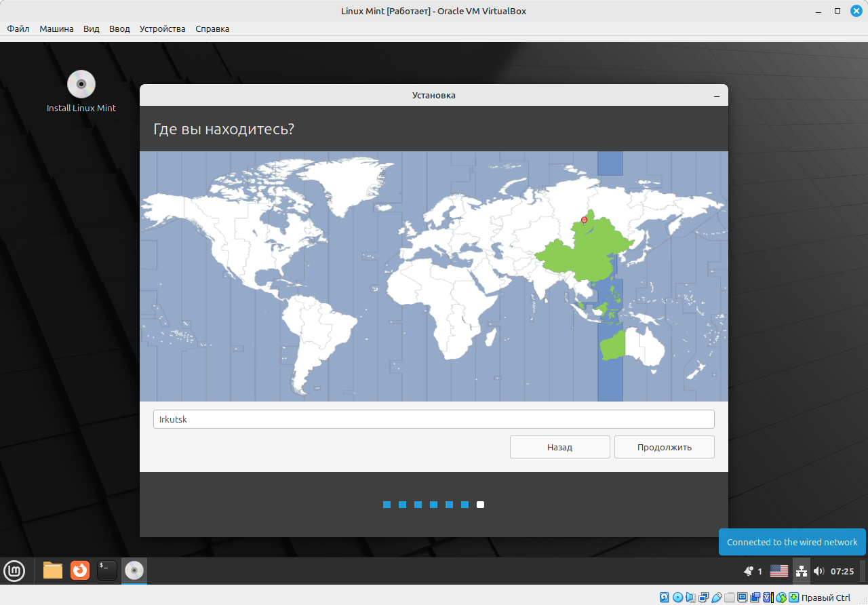The image size is (868, 605).
Task: Click the Irkutsk timezone text field
Action: [x=434, y=419]
